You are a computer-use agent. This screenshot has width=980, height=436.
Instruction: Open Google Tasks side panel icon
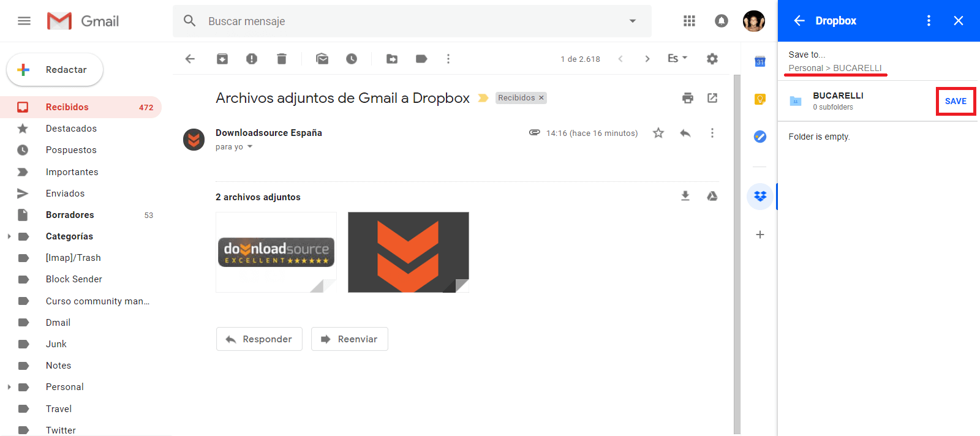point(760,137)
